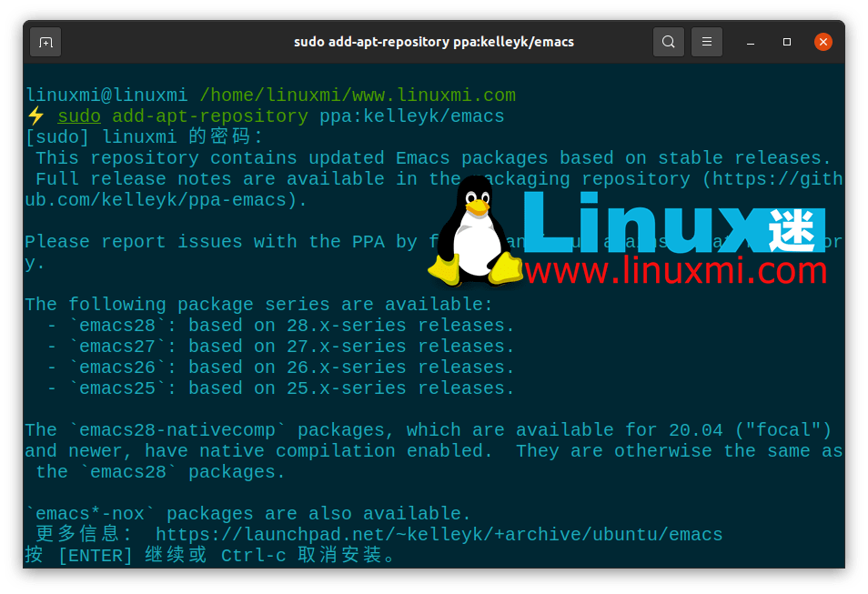Image resolution: width=868 pixels, height=594 pixels.
Task: Click 'ub.com/kelleyk/ppa-emacs).' URL text
Action: [x=166, y=200]
